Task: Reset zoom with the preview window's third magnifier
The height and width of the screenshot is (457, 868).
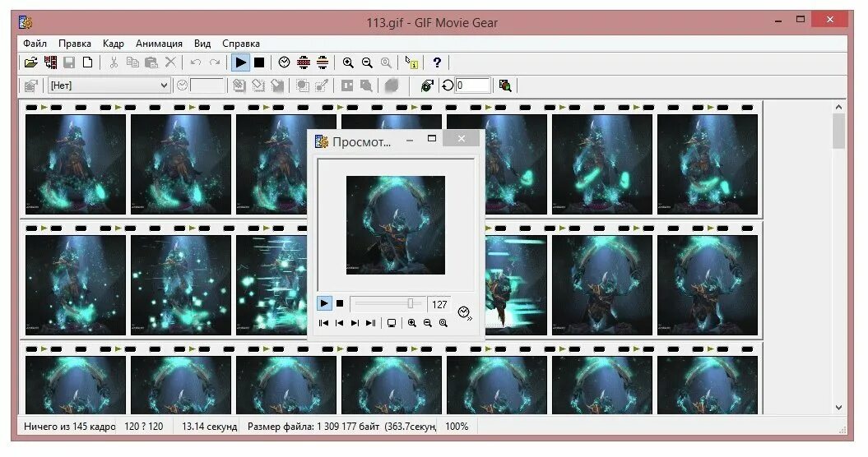Action: (x=443, y=323)
